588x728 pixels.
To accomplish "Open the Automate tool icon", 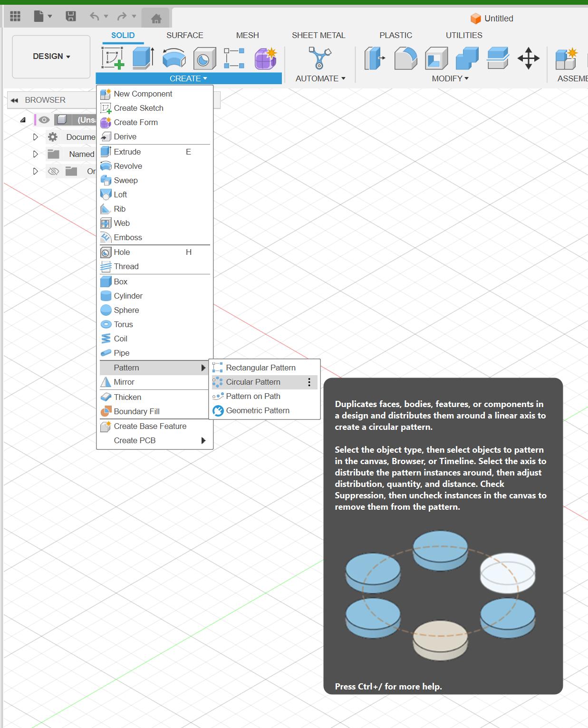I will (319, 58).
